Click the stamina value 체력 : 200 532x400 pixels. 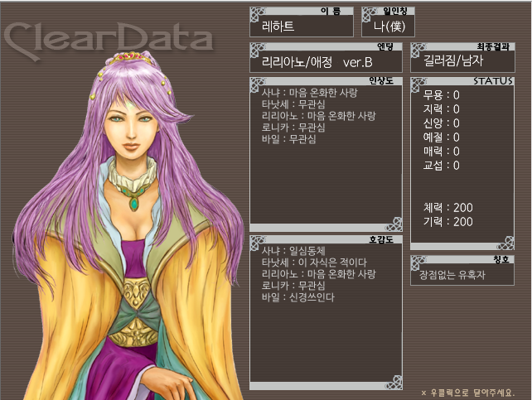tap(447, 208)
